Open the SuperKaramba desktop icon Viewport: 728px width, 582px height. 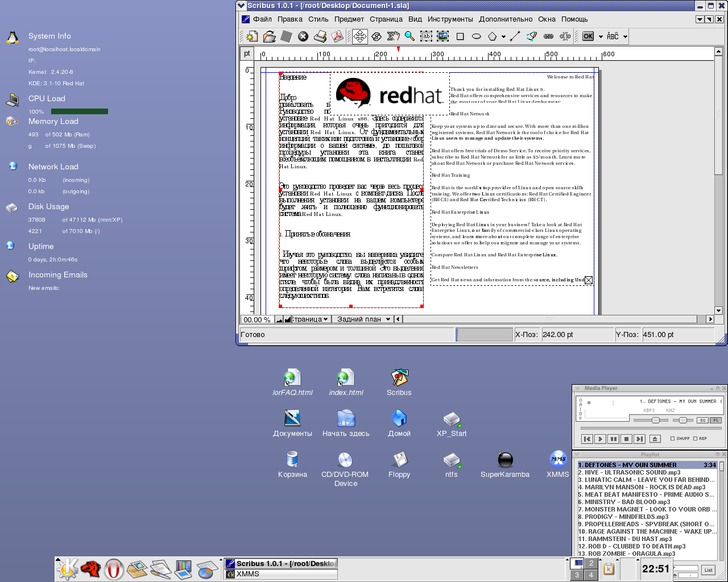505,464
